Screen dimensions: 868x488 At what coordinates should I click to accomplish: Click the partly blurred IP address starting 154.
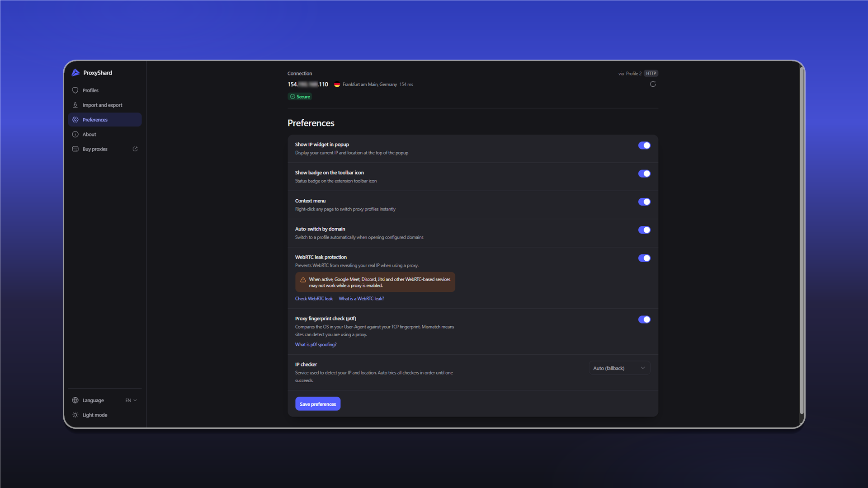pyautogui.click(x=308, y=84)
